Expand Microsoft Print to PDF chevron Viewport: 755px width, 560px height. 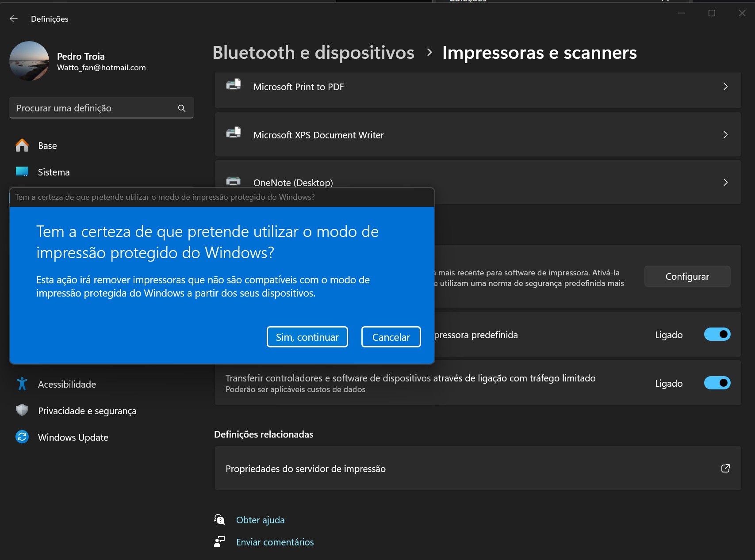point(725,87)
